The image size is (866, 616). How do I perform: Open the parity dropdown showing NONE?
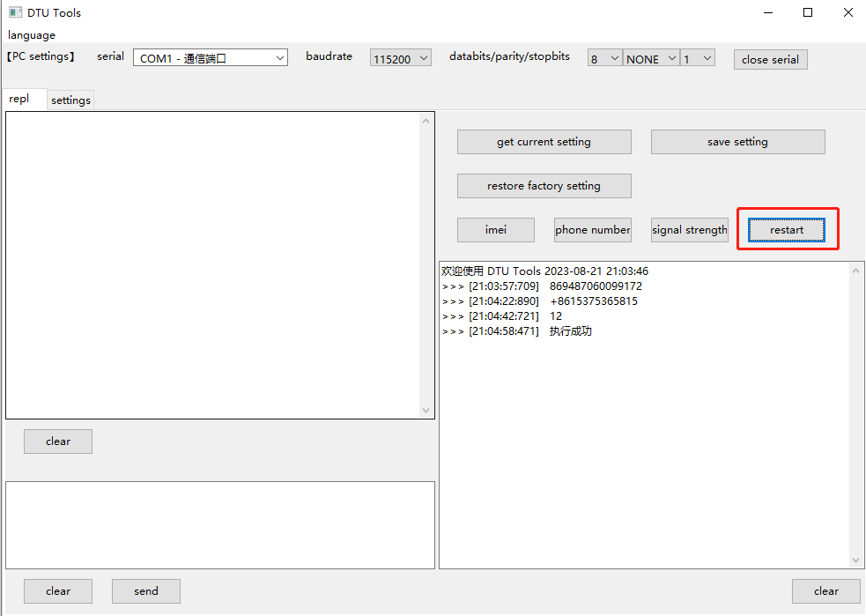click(x=650, y=57)
